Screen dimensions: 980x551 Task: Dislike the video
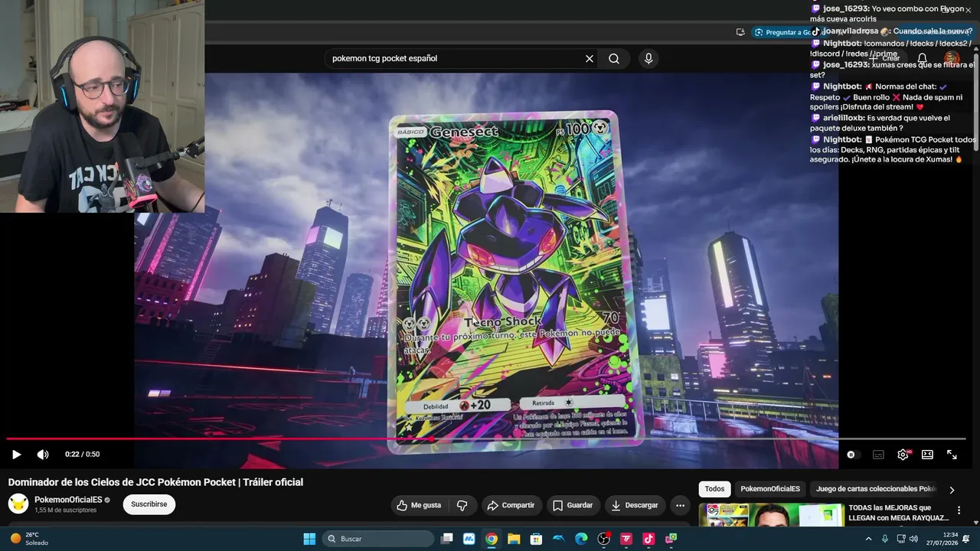coord(462,505)
